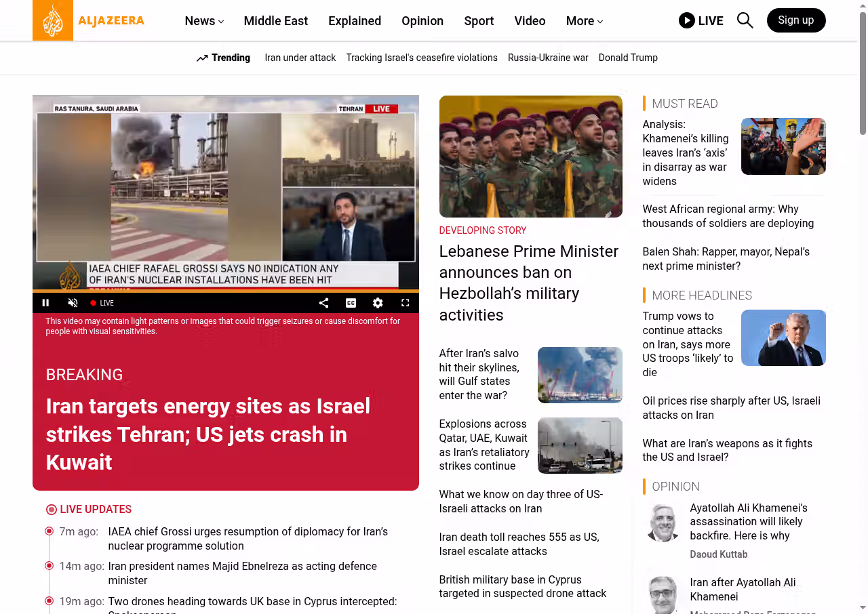Go to the Opinion section
Screen dimensions: 868x614
(422, 21)
